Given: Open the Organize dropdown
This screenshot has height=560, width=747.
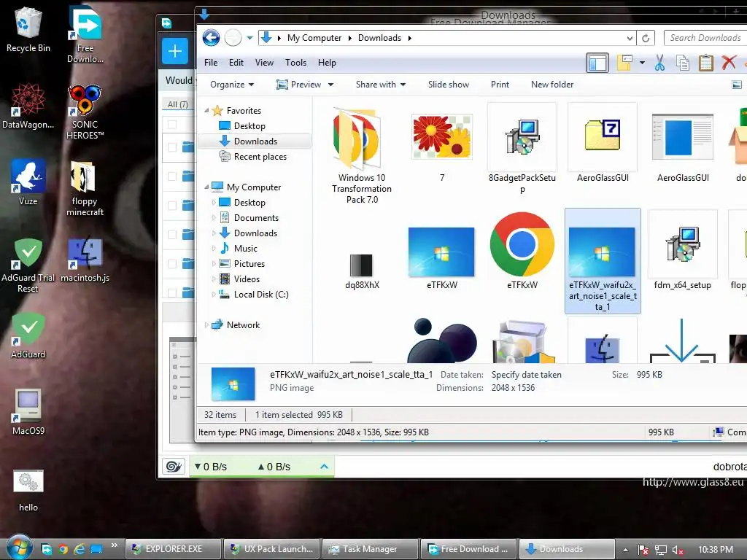Looking at the screenshot, I should (x=232, y=85).
